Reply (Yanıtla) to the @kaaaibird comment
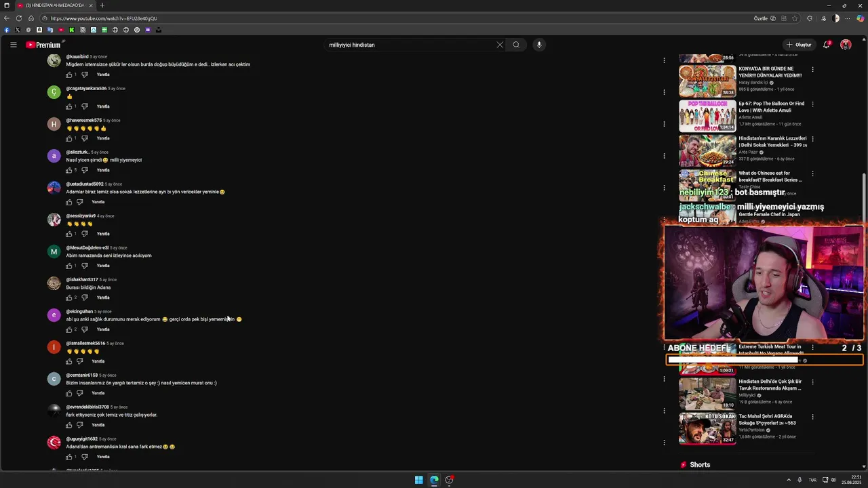 pos(103,75)
